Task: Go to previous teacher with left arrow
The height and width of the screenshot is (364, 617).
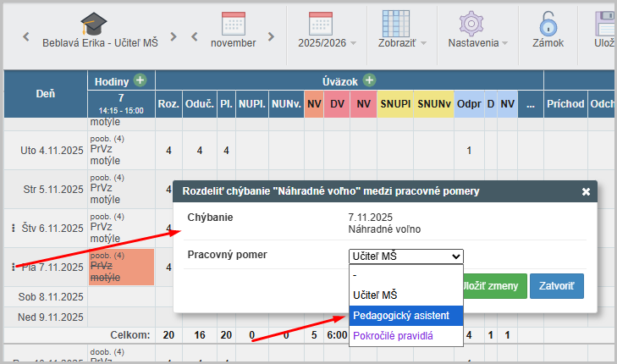Action: coord(26,37)
